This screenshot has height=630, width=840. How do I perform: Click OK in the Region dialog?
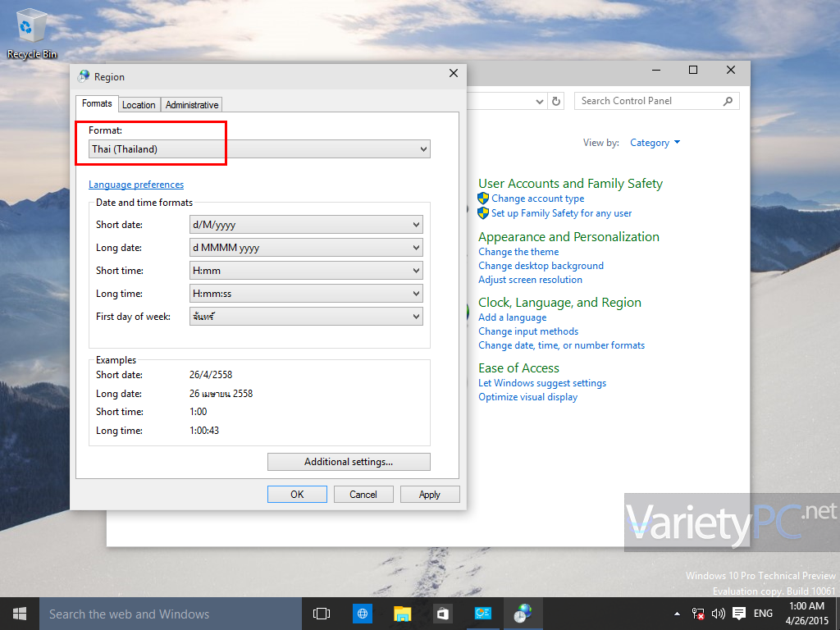pyautogui.click(x=297, y=495)
